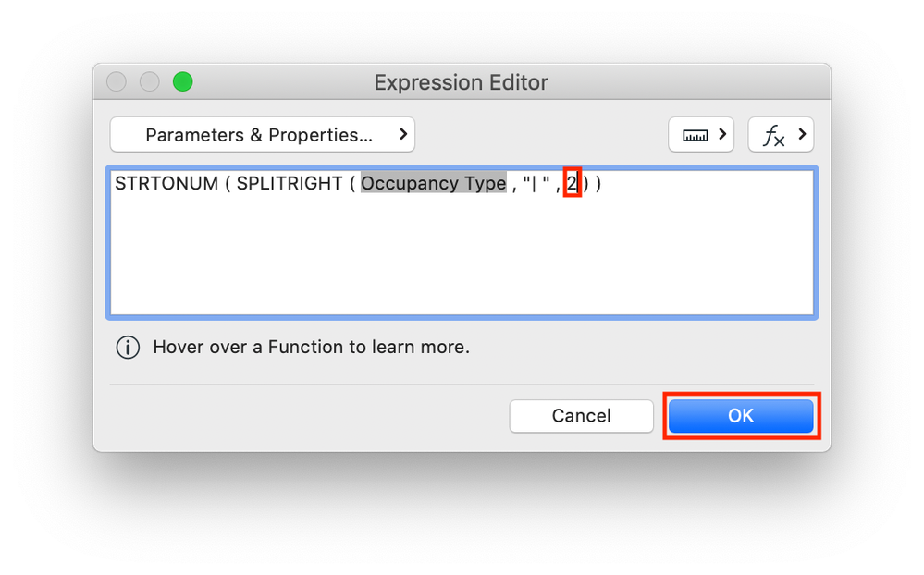The width and height of the screenshot is (924, 575).
Task: Click the 'Hover over a Function' hint text
Action: [x=311, y=348]
